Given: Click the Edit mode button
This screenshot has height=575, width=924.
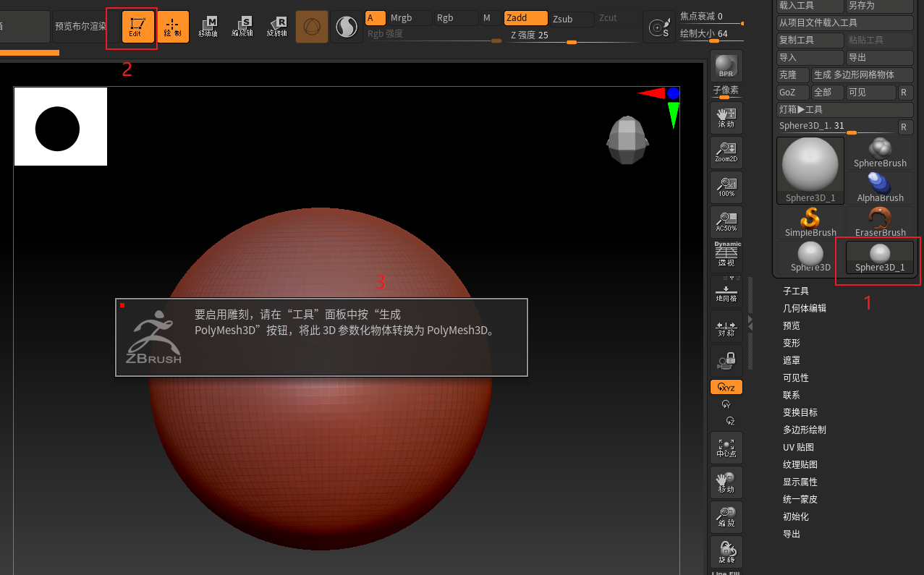Looking at the screenshot, I should coord(137,27).
